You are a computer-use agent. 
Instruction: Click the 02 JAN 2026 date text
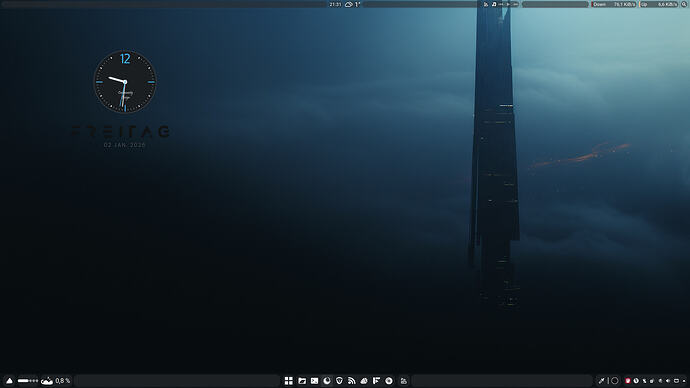[x=125, y=145]
